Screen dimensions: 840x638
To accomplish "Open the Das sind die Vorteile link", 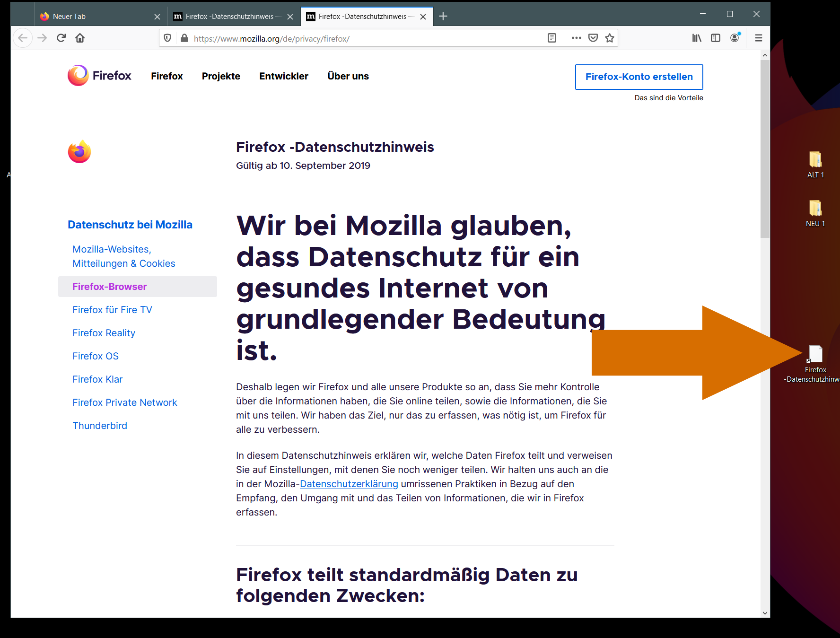I will coord(669,98).
